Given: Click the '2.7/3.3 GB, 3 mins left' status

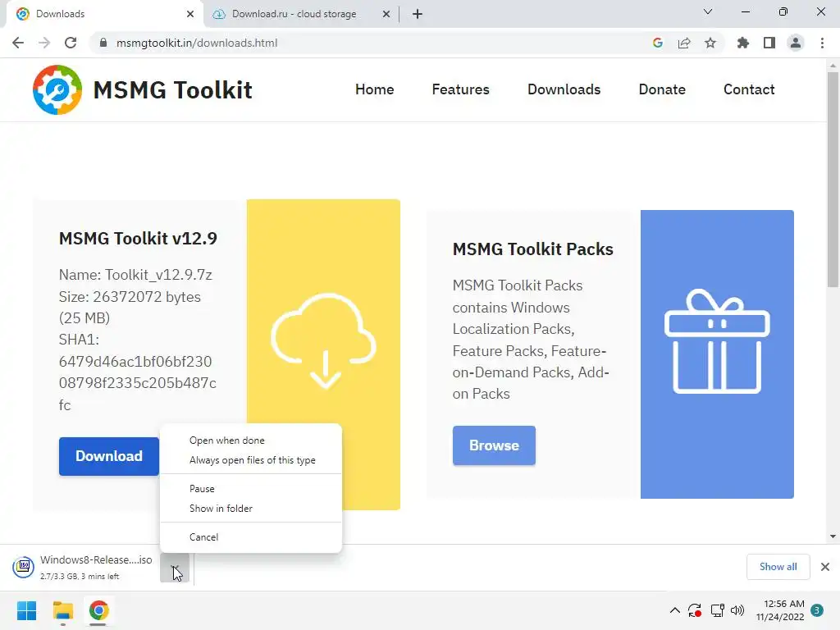Looking at the screenshot, I should tap(80, 577).
